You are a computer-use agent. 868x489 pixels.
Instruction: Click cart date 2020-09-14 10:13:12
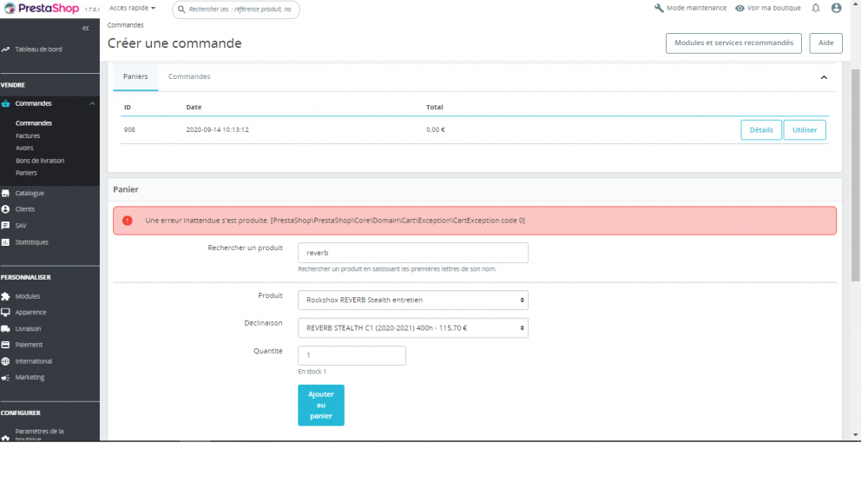(x=217, y=130)
